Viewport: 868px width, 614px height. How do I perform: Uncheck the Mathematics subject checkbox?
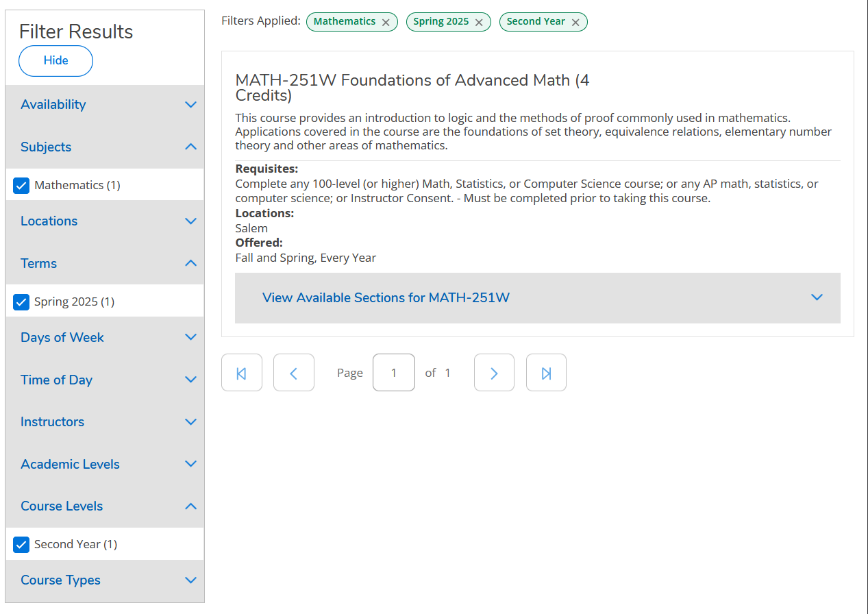[22, 186]
